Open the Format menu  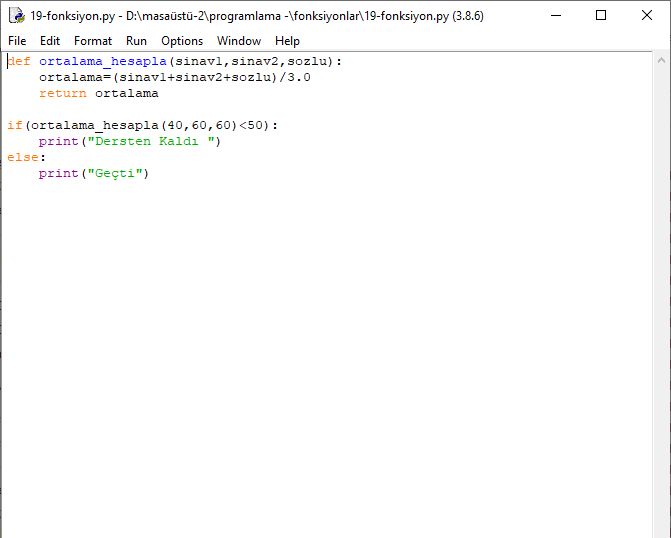tap(93, 41)
